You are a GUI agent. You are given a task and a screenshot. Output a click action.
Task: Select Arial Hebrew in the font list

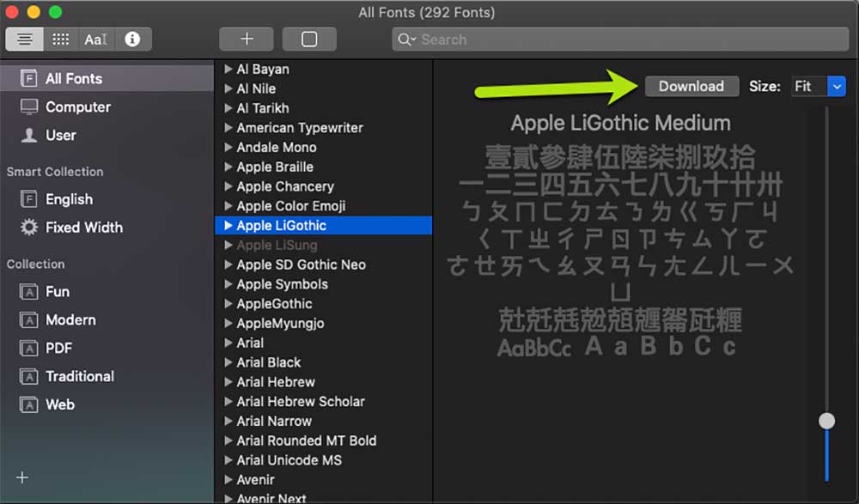tap(323, 382)
